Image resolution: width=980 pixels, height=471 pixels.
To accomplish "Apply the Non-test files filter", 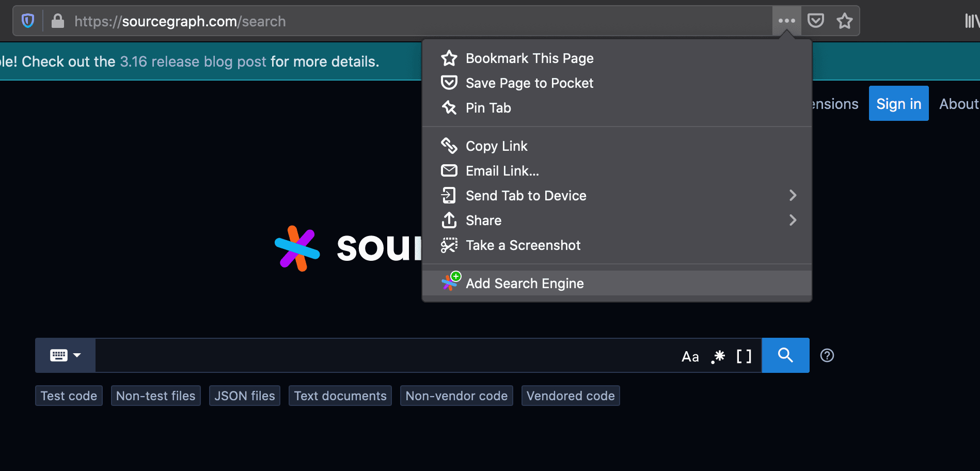I will pyautogui.click(x=156, y=396).
